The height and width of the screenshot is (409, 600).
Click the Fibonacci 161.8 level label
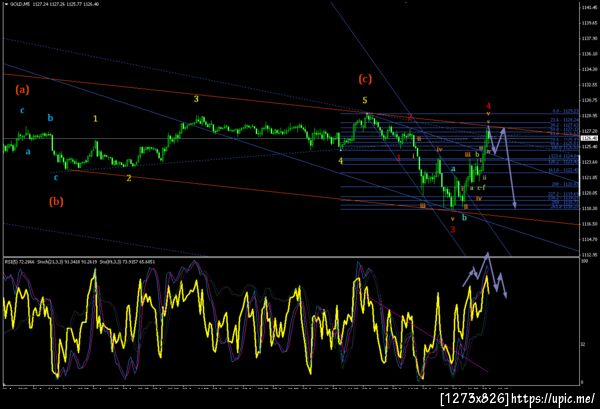coord(563,170)
